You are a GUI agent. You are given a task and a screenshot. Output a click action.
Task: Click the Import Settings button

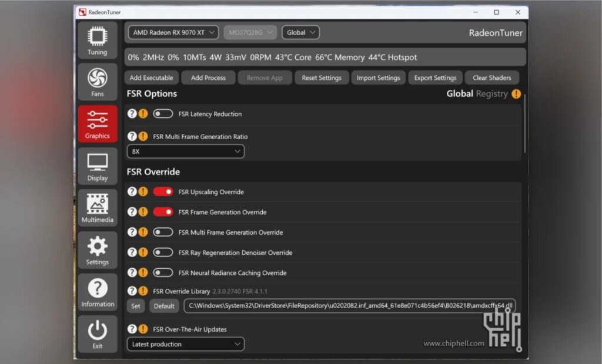(x=378, y=78)
